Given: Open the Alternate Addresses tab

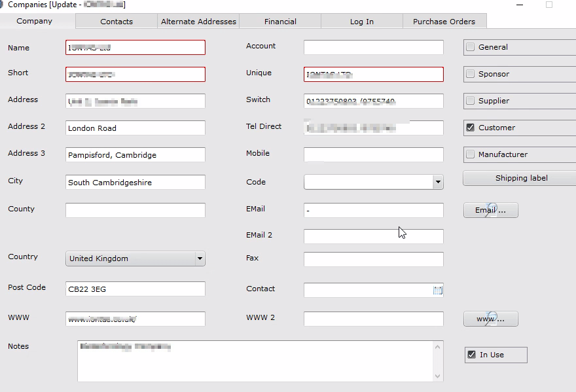Looking at the screenshot, I should coord(198,22).
